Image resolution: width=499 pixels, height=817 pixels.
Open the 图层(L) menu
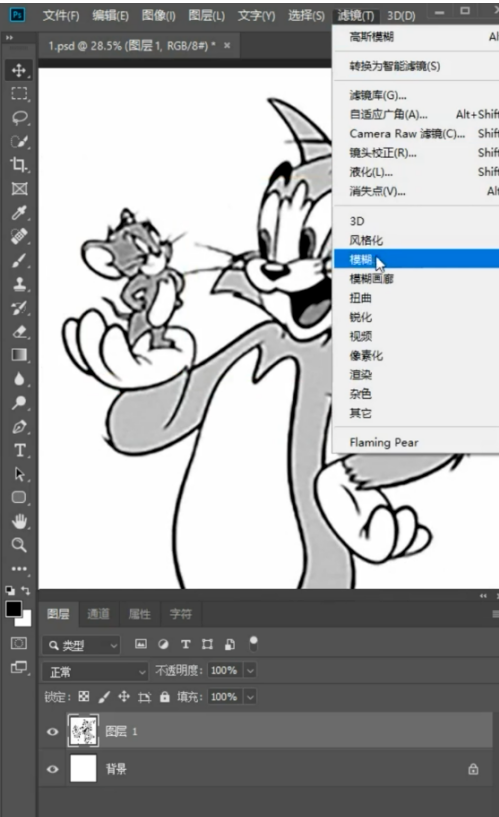click(x=206, y=15)
